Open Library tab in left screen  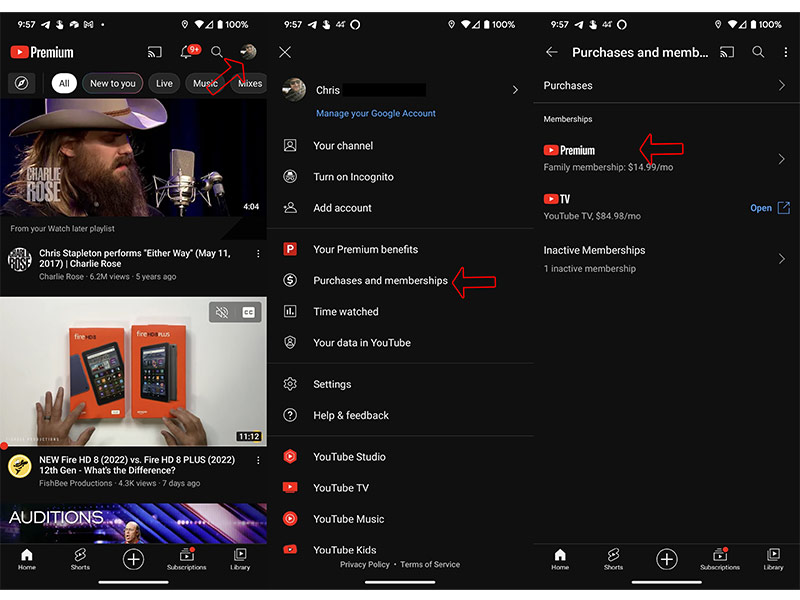(240, 560)
